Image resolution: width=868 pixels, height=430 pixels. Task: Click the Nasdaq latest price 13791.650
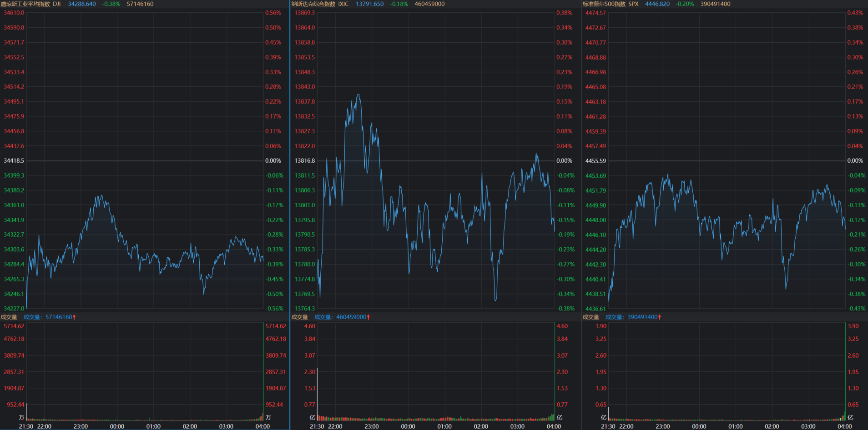(x=370, y=4)
